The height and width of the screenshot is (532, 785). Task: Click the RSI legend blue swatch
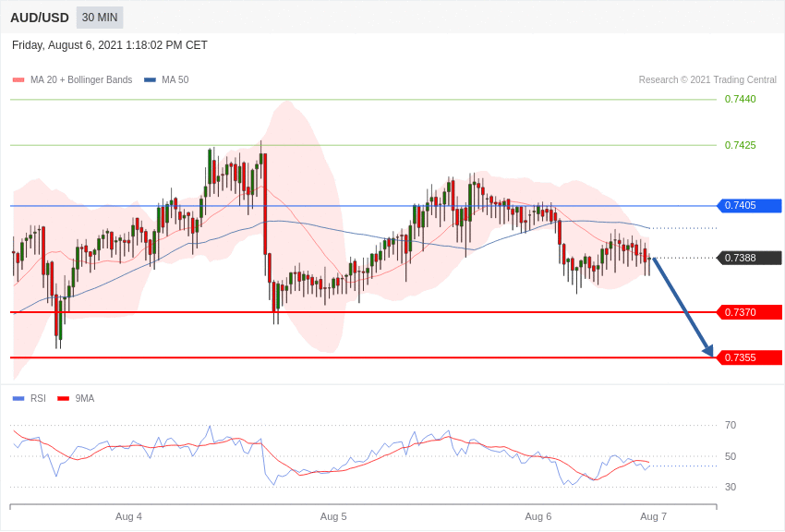18,399
